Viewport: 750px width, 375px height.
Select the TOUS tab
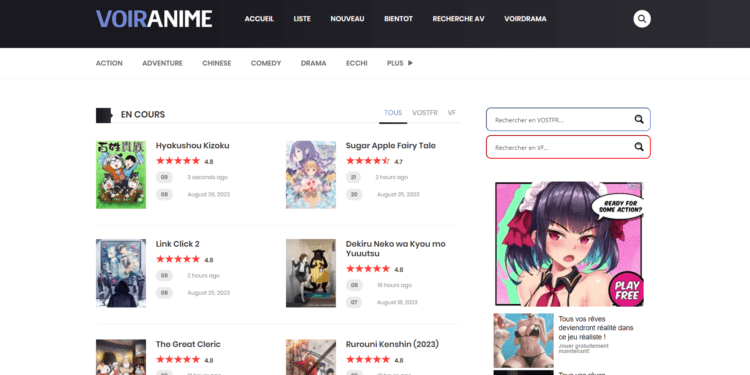click(x=393, y=113)
